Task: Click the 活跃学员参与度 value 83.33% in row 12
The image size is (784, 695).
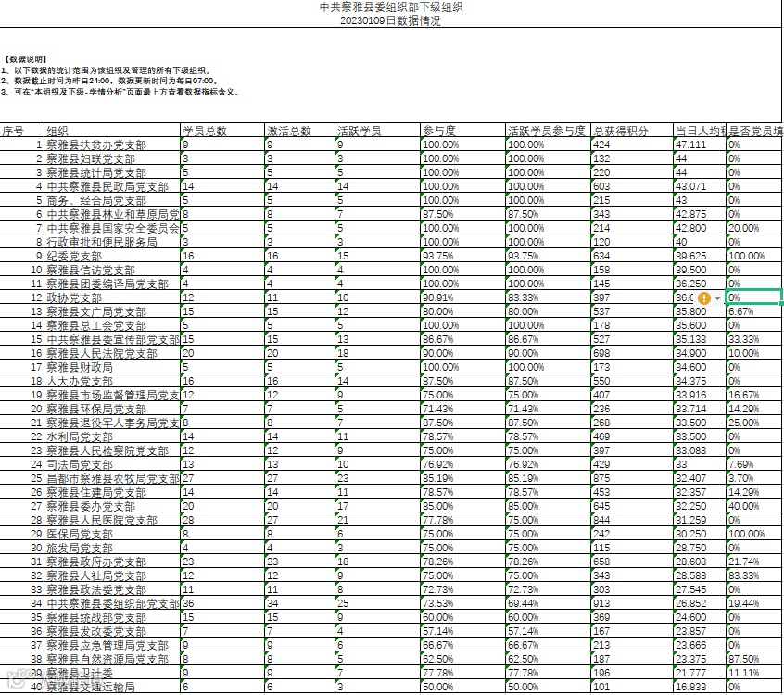Action: pos(548,297)
